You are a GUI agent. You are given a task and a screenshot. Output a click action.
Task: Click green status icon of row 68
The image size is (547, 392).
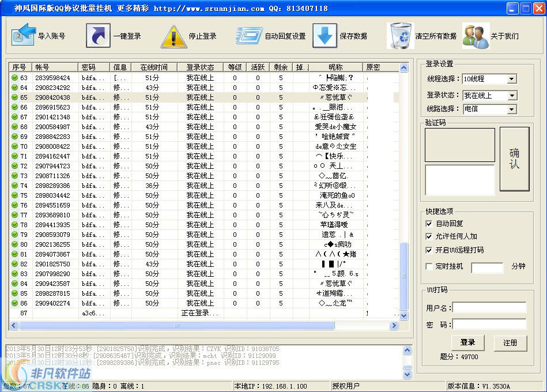coord(14,127)
